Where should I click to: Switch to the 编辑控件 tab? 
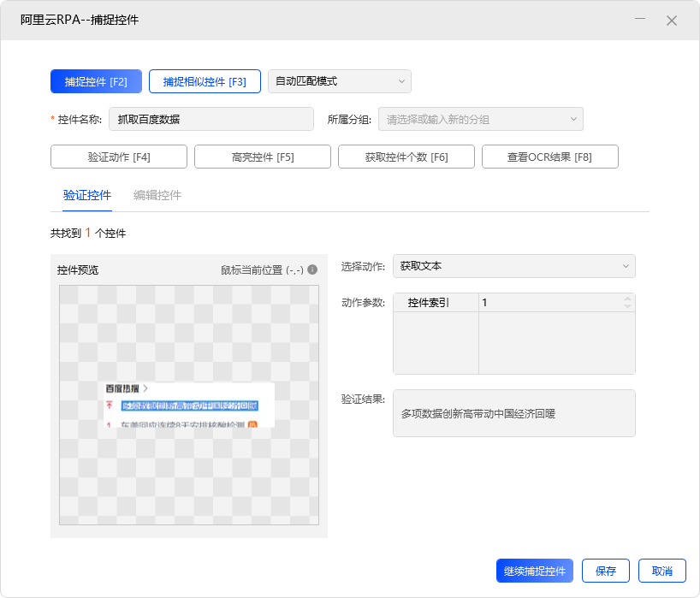point(157,195)
